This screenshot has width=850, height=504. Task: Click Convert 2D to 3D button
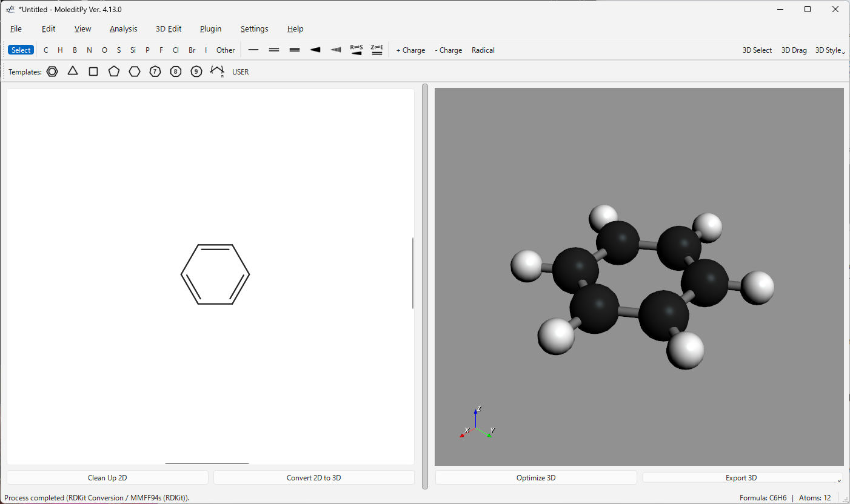314,477
